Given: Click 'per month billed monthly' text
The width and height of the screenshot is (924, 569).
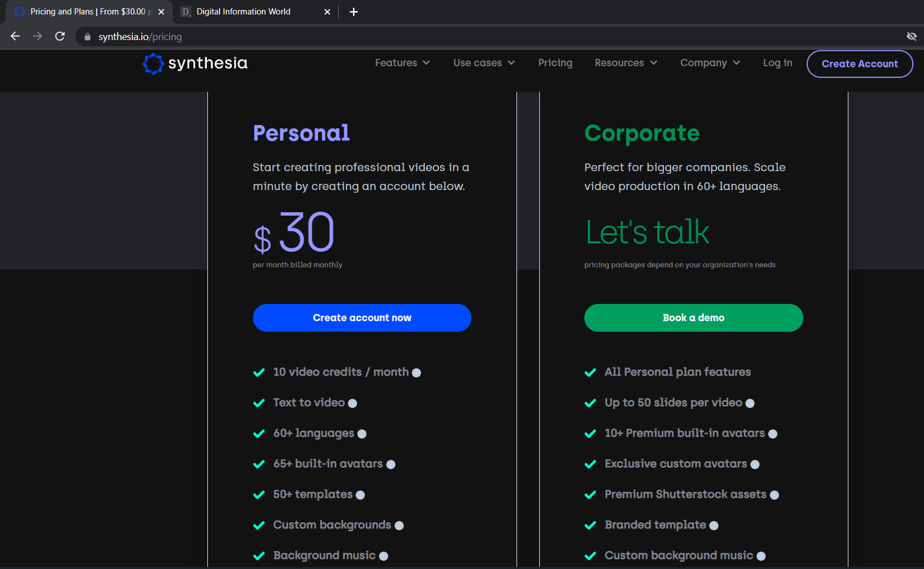Looking at the screenshot, I should click(x=297, y=265).
